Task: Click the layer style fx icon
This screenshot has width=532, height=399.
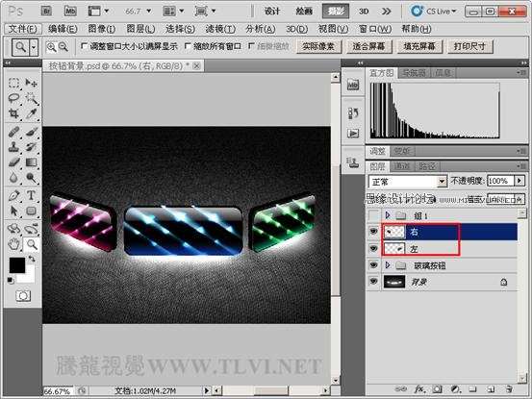Action: [x=419, y=389]
